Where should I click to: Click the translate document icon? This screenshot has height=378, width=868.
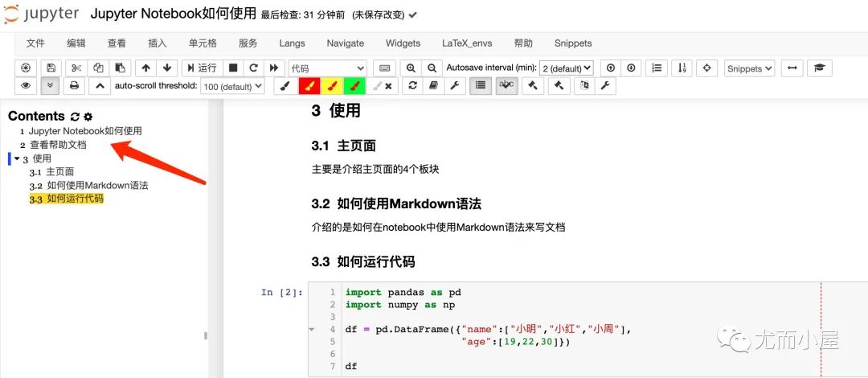584,86
